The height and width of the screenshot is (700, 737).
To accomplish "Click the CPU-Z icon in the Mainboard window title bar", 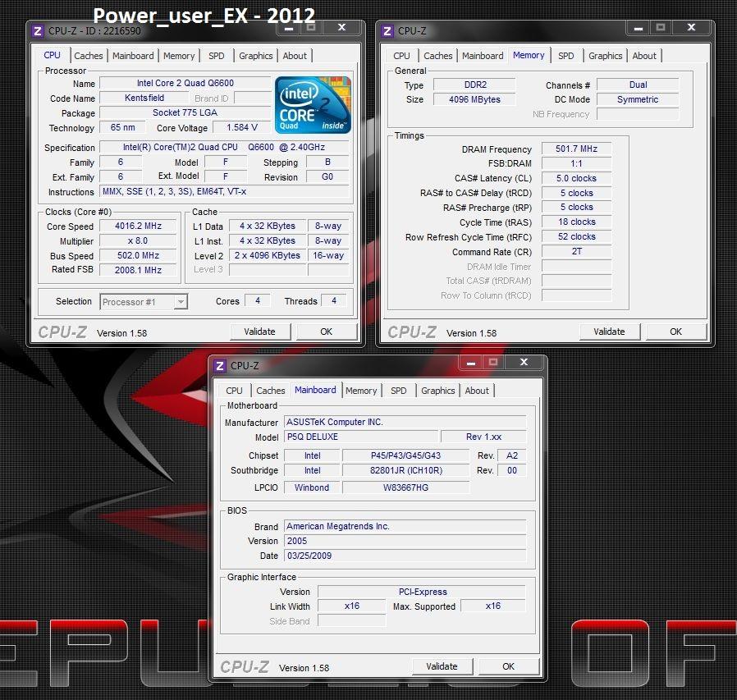I will (219, 365).
